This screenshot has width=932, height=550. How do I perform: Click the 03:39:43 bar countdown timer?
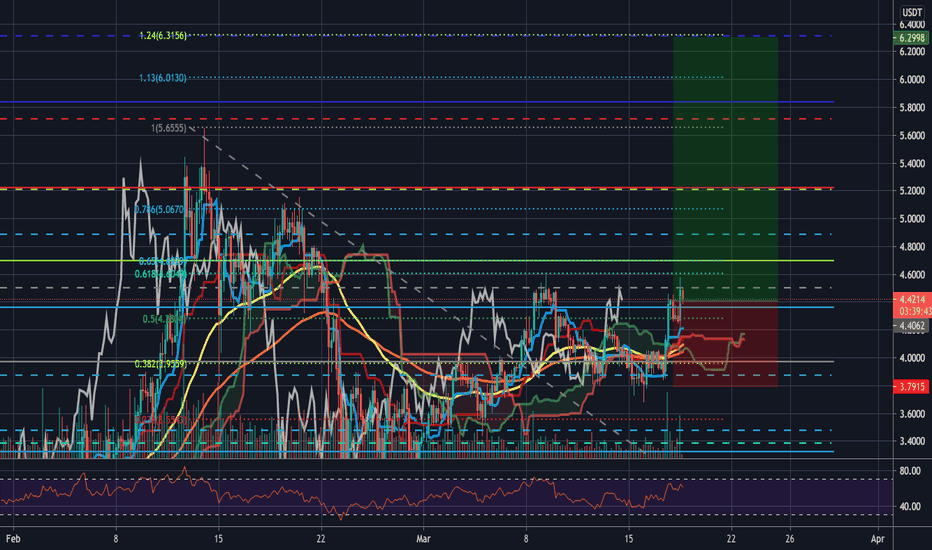(x=912, y=311)
